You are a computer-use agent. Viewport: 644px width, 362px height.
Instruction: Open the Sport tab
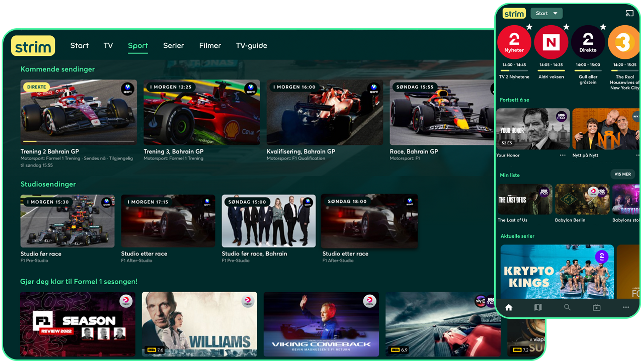138,46
